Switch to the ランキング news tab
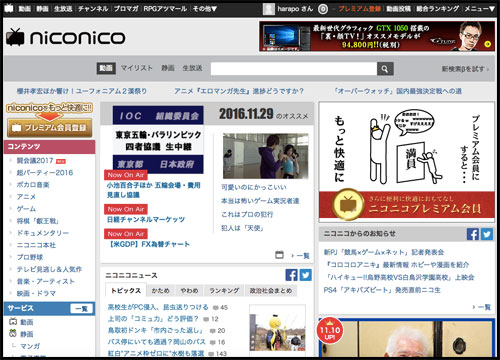500x360 pixels. click(x=224, y=291)
